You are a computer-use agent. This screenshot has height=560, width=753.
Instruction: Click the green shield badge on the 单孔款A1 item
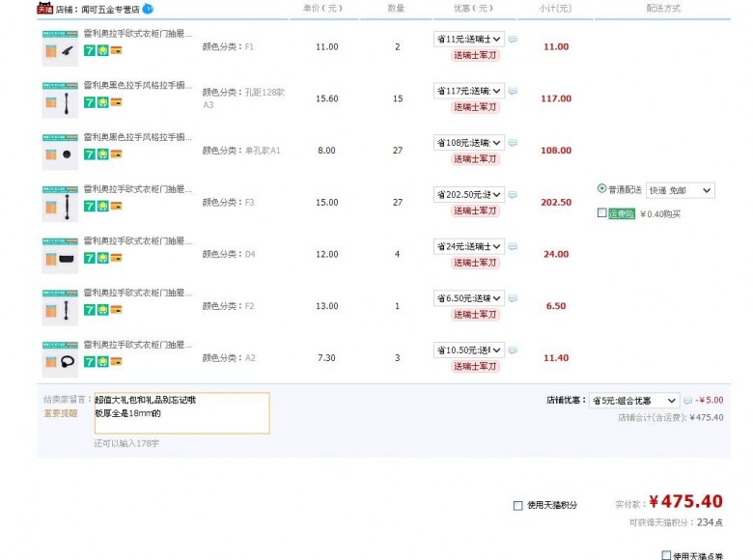click(102, 154)
